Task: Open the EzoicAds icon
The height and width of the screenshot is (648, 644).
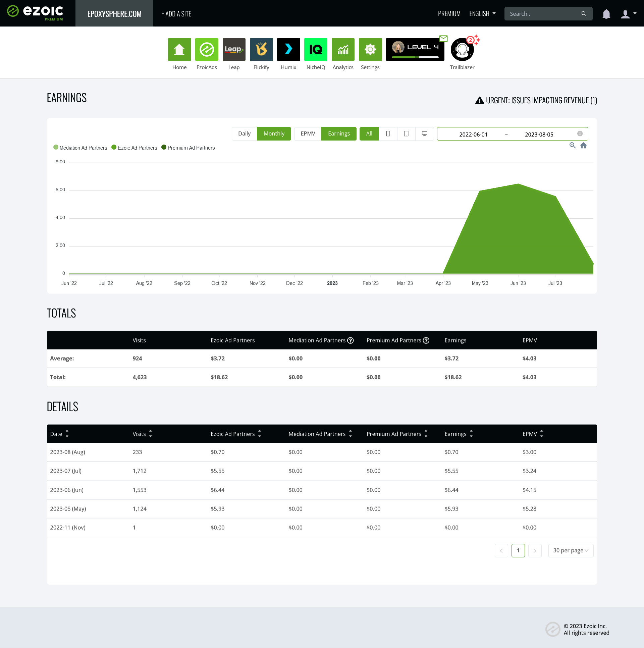Action: [x=207, y=49]
